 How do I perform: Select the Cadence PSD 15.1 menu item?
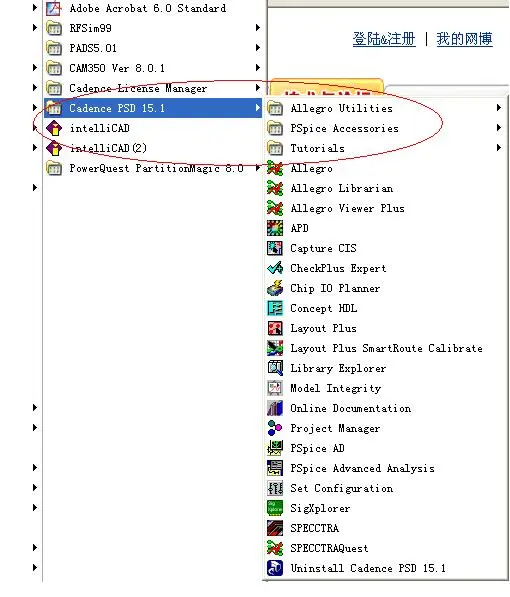point(153,108)
